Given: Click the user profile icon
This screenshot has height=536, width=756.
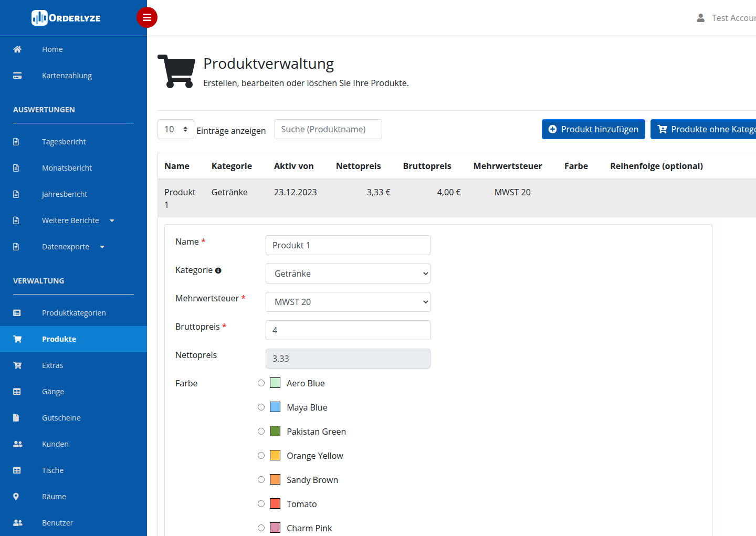Looking at the screenshot, I should point(700,18).
